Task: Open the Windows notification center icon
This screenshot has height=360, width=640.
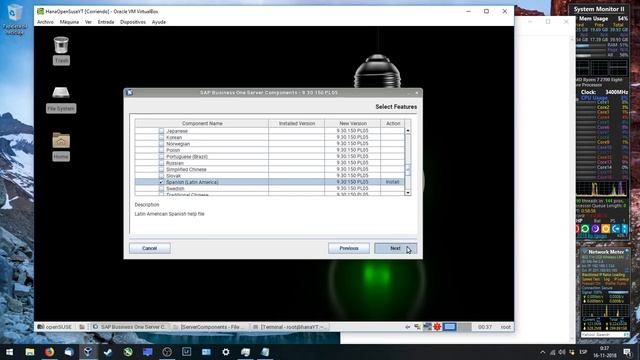Action: 627,352
